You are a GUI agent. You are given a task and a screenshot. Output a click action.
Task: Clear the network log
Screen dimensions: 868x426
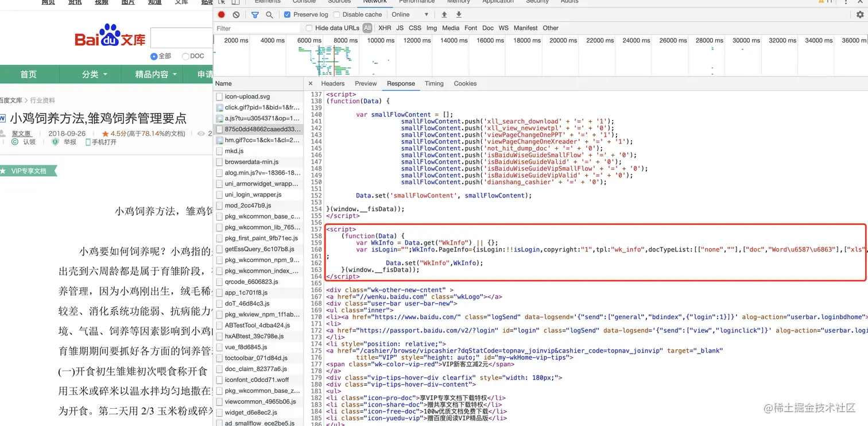237,14
